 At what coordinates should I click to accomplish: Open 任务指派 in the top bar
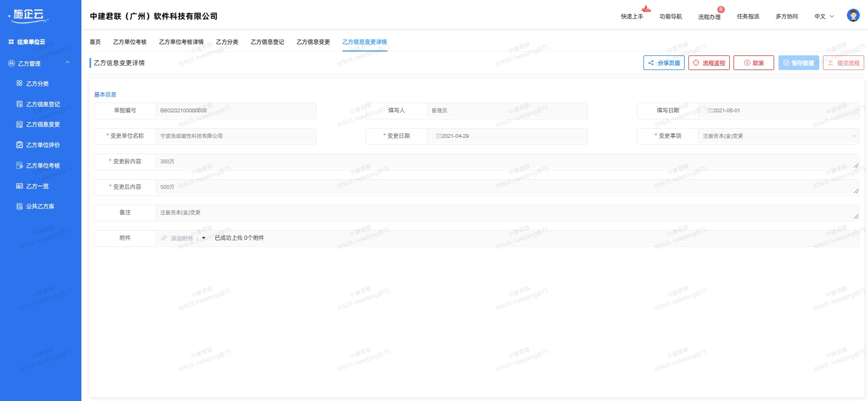coord(748,17)
